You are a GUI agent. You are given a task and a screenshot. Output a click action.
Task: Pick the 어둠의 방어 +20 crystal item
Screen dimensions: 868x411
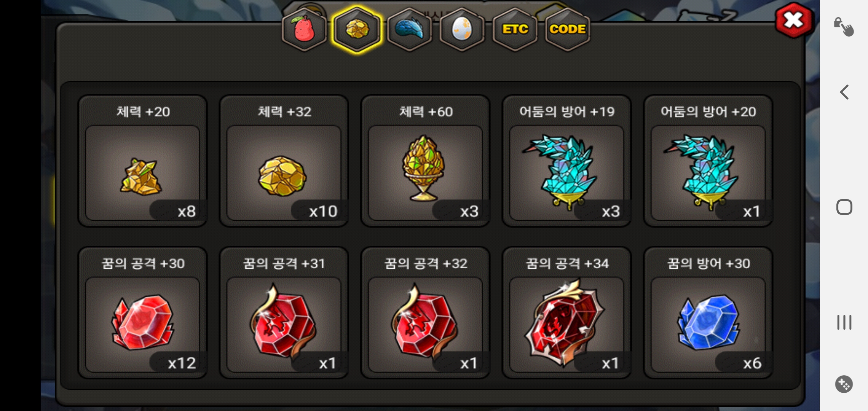[708, 161]
